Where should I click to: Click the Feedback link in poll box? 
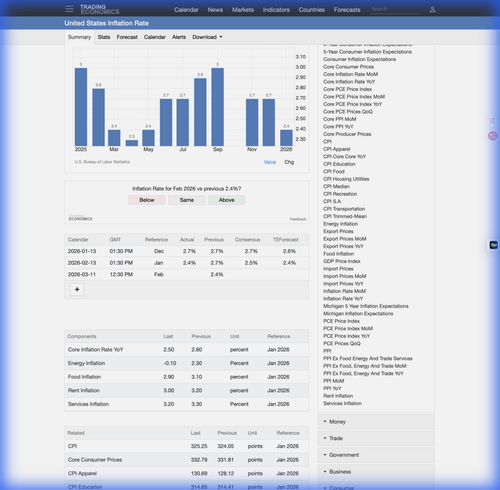tap(298, 219)
